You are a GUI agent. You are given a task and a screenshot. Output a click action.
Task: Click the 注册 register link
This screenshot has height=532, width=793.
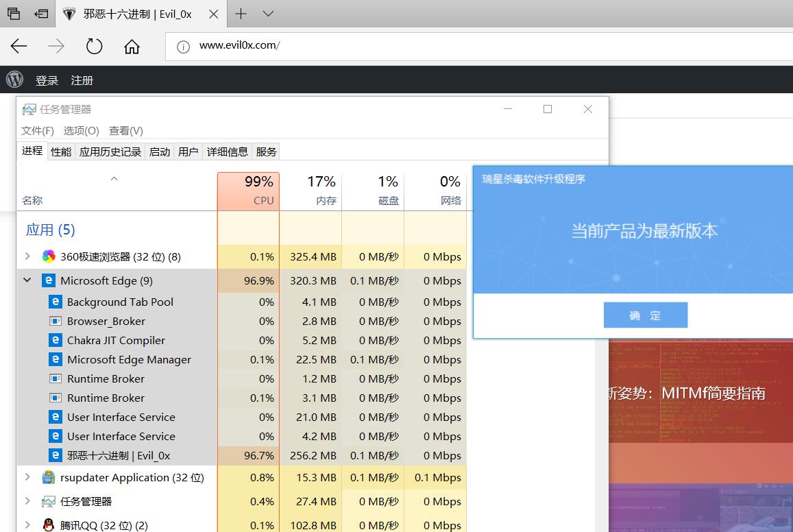(x=82, y=80)
